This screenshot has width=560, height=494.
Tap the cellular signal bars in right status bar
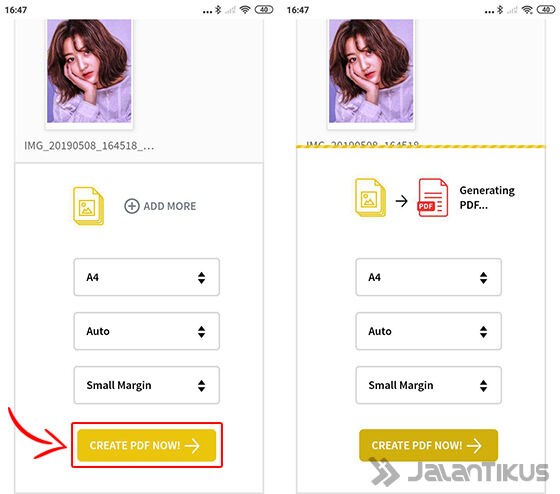pos(512,10)
